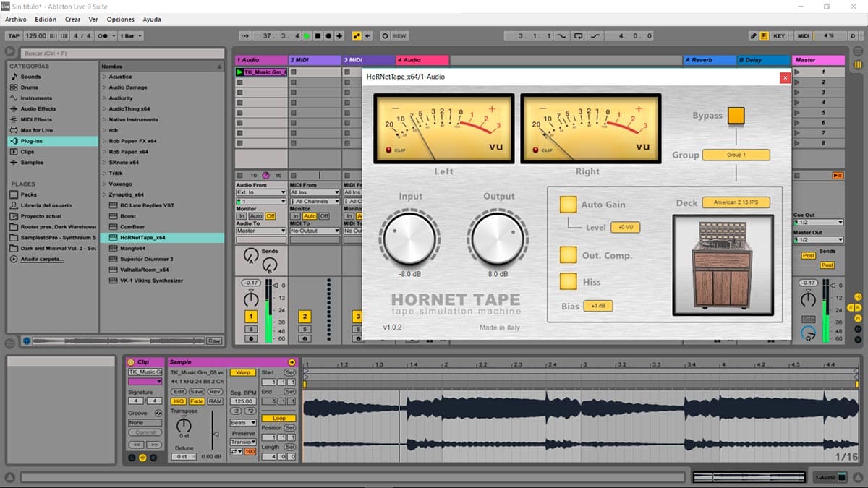Enable Out. Comp. checkbox
868x488 pixels.
(568, 255)
